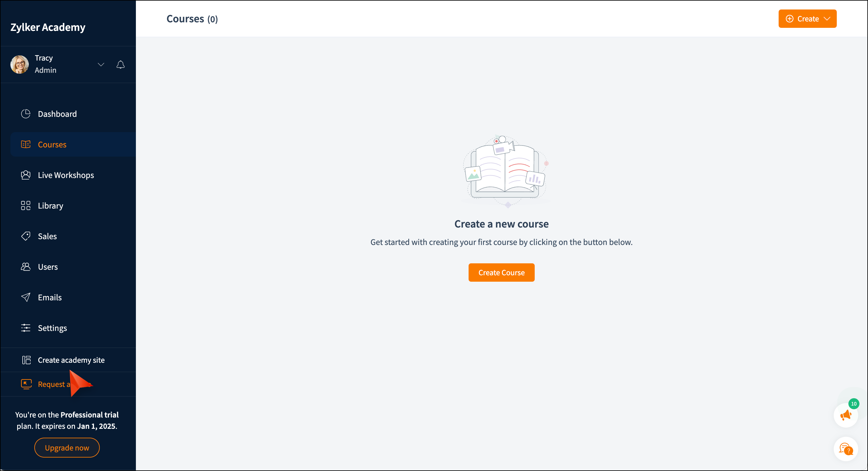The image size is (868, 471).
Task: Open Create academy site
Action: pyautogui.click(x=71, y=360)
